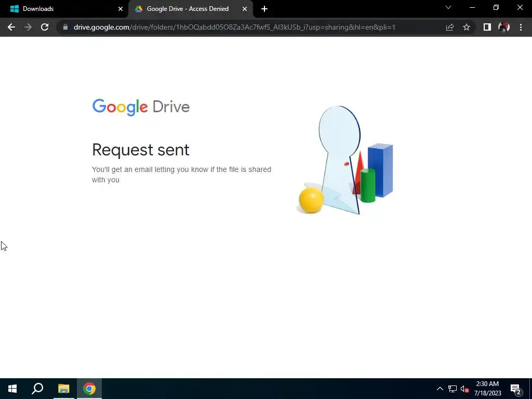
Task: Open muted volume tray icon
Action: click(465, 389)
